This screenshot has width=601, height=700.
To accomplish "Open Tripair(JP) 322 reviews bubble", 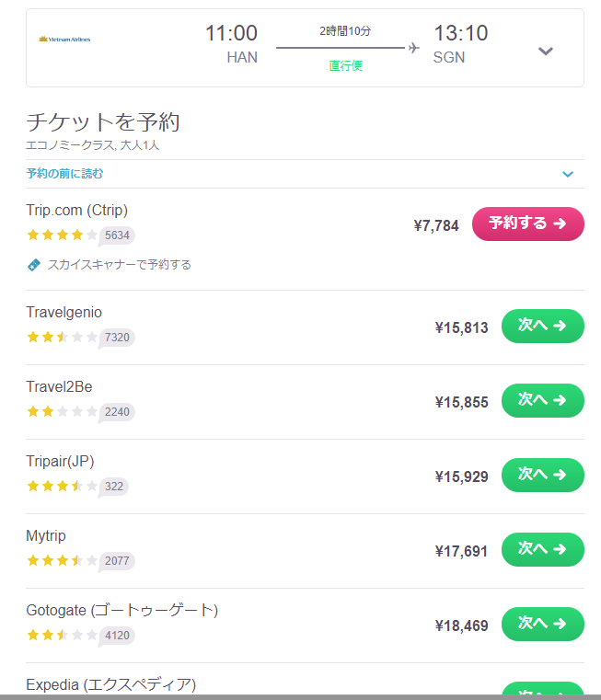I will pos(113,487).
